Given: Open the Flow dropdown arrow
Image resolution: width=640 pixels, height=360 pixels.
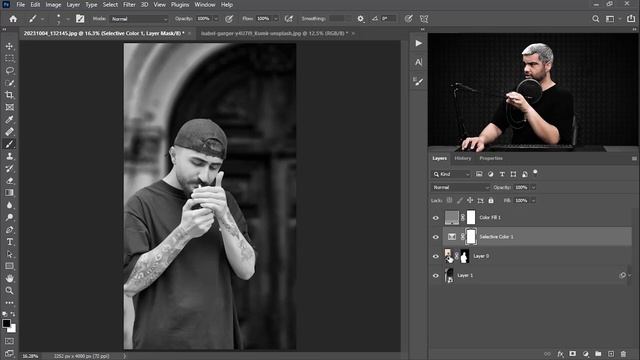Looking at the screenshot, I should 276,19.
